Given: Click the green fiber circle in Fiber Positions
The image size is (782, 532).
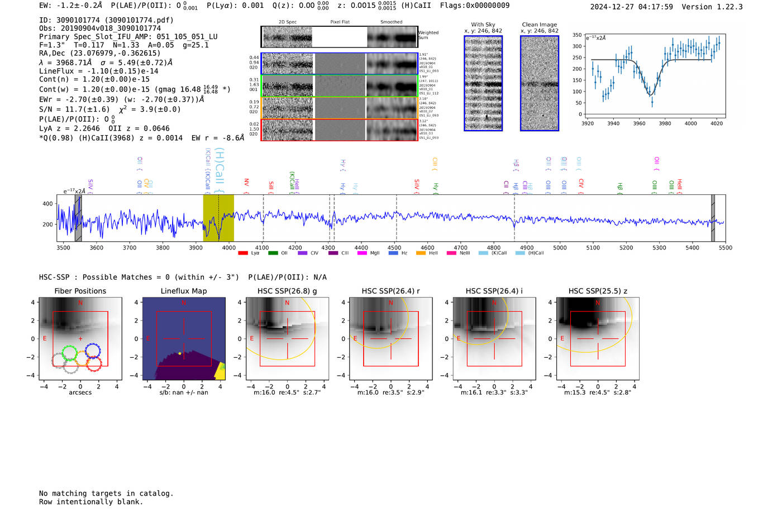Looking at the screenshot, I should coord(69,353).
